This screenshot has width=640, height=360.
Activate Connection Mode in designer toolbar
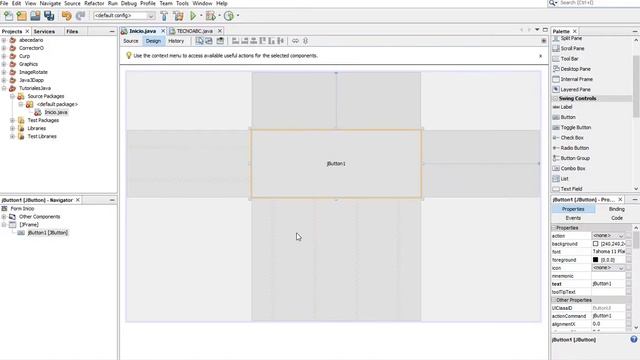pyautogui.click(x=209, y=41)
